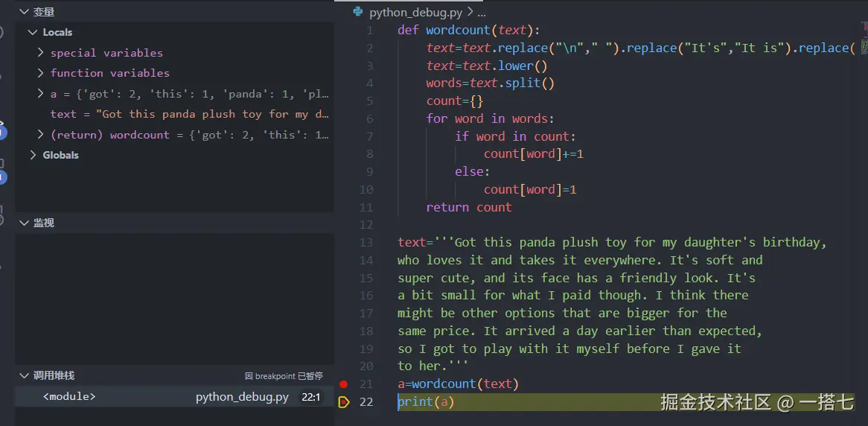Click count={} code line
This screenshot has width=868, height=426.
(455, 101)
